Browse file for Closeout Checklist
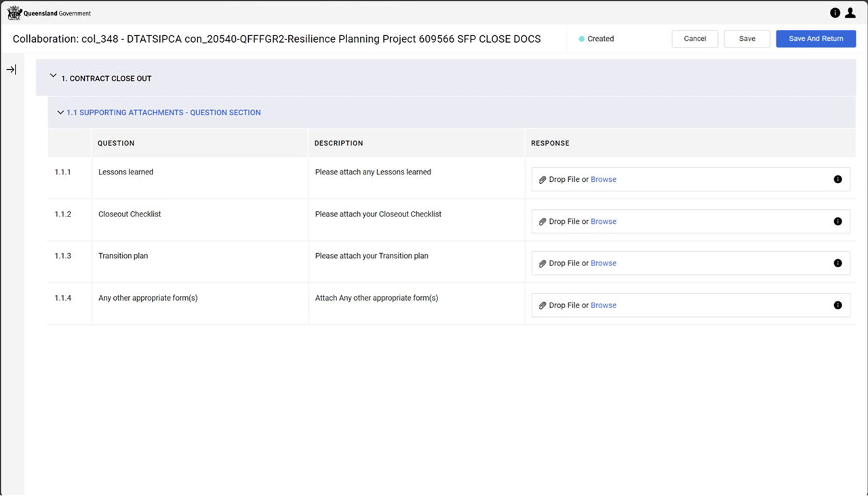868x496 pixels. (603, 222)
